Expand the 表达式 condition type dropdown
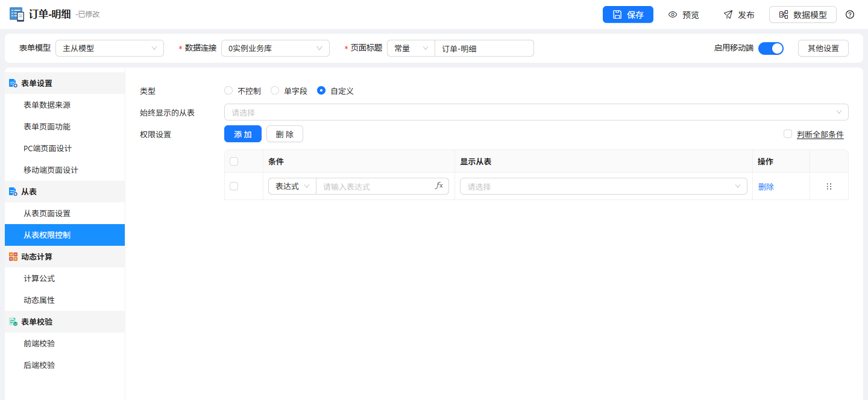Image resolution: width=868 pixels, height=400 pixels. [292, 186]
